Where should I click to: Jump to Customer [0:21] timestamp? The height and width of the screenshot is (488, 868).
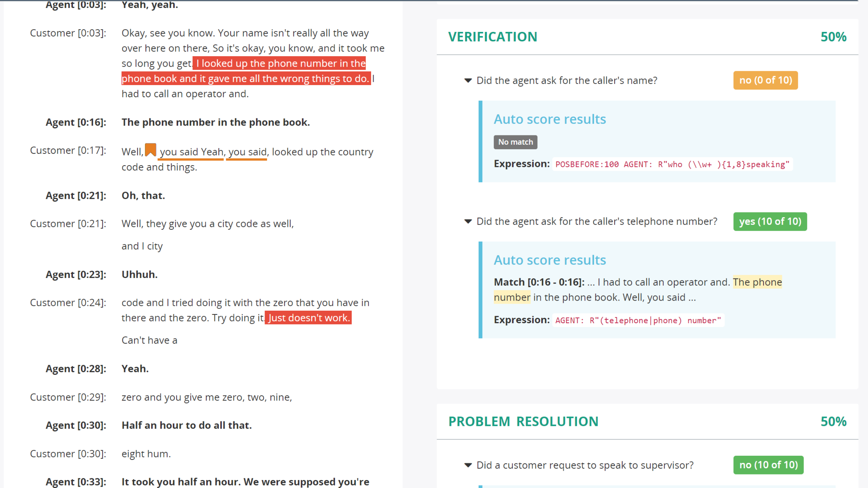tap(68, 224)
